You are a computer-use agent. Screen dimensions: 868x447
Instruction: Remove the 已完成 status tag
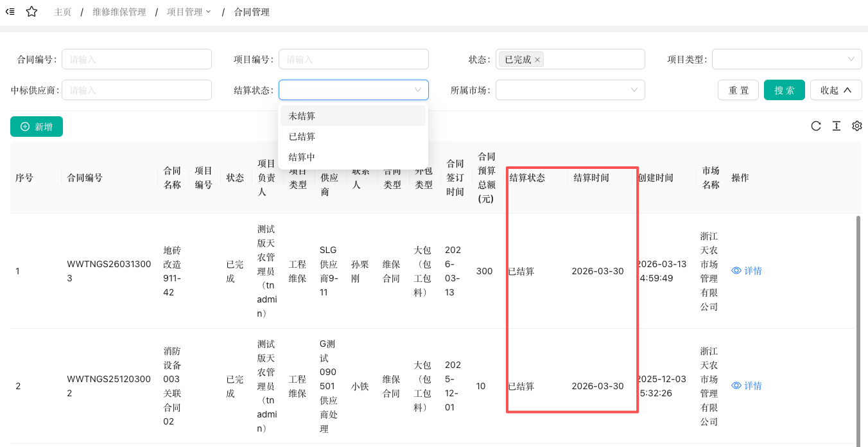[537, 60]
